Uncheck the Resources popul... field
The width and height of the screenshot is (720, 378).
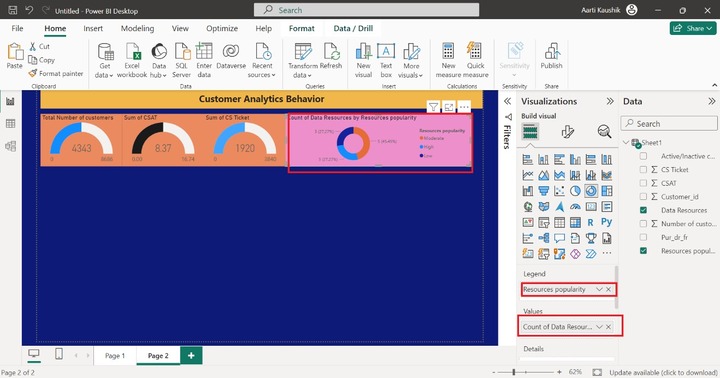(643, 251)
